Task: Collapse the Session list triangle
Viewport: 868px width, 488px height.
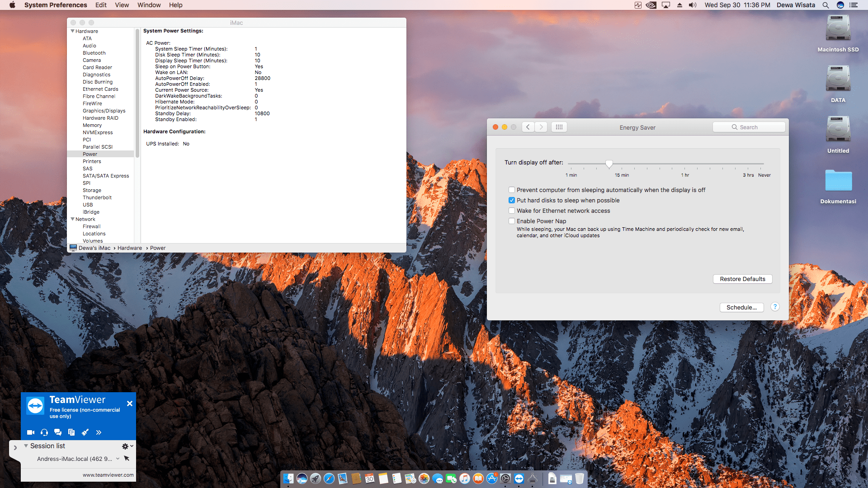Action: pyautogui.click(x=26, y=446)
